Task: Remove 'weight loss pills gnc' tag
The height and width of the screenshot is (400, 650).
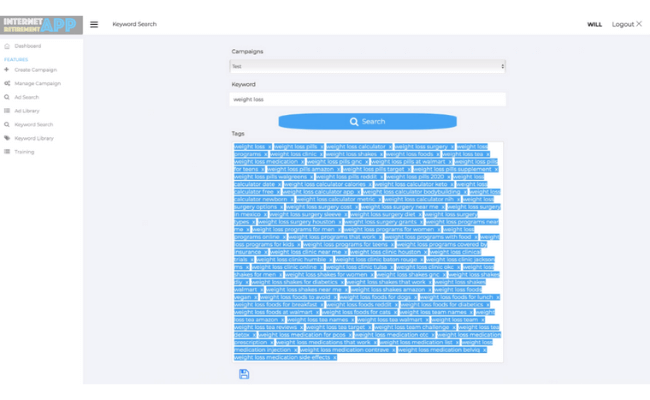Action: click(367, 162)
